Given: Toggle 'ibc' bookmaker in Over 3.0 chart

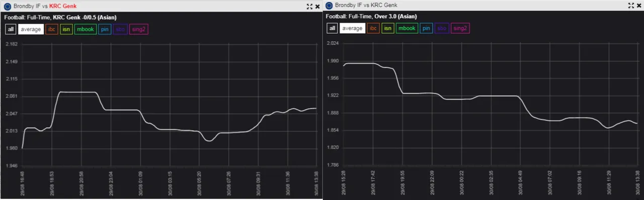Looking at the screenshot, I should click(x=373, y=28).
